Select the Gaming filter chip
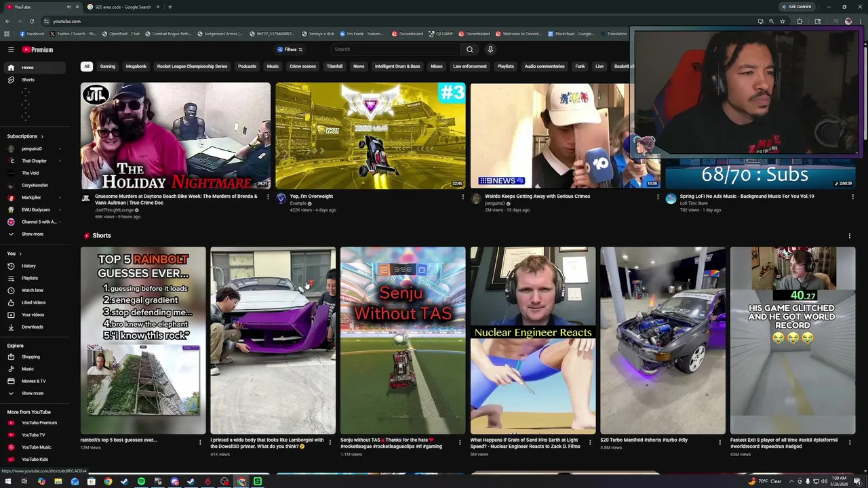This screenshot has width=868, height=488. click(108, 66)
